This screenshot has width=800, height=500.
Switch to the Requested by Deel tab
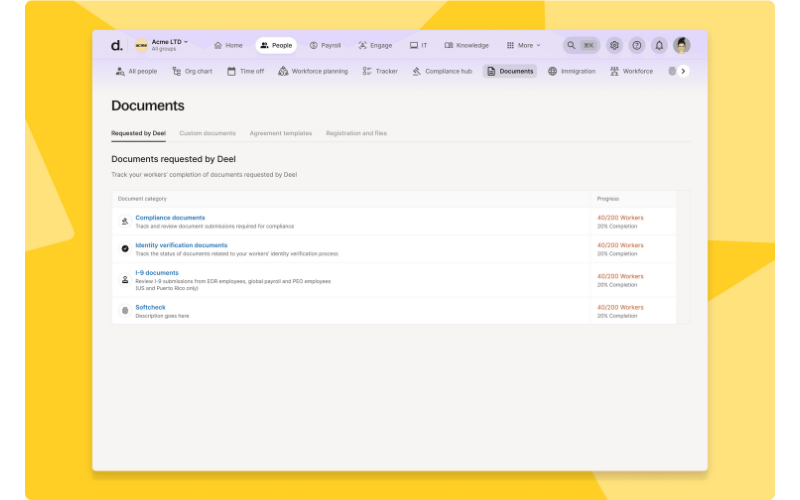[x=138, y=133]
